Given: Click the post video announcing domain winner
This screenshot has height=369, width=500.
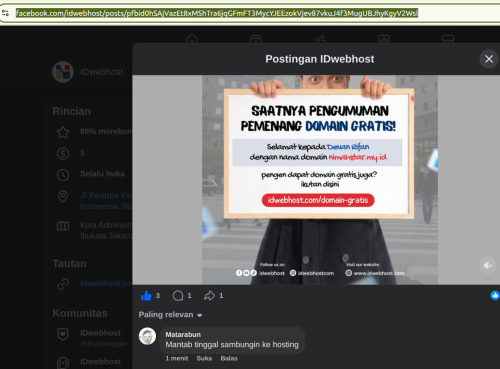Looking at the screenshot, I should pyautogui.click(x=320, y=180).
